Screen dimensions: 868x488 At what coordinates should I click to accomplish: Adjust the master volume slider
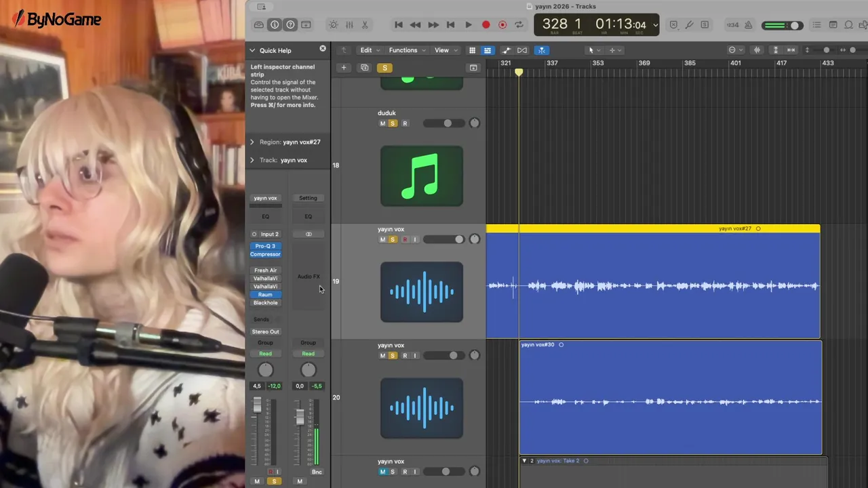782,26
